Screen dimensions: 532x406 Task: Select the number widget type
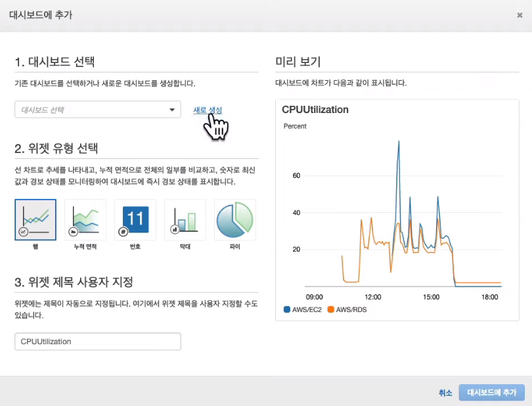coord(135,219)
